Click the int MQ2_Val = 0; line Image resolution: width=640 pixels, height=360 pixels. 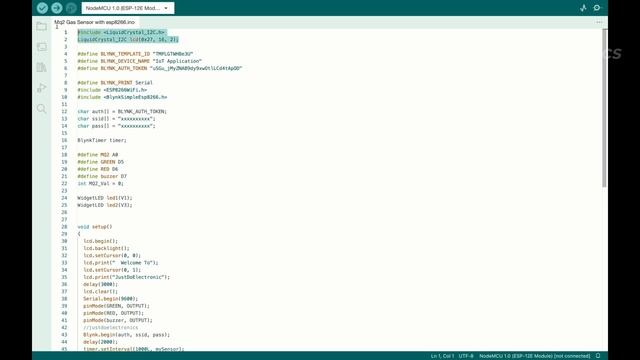100,184
